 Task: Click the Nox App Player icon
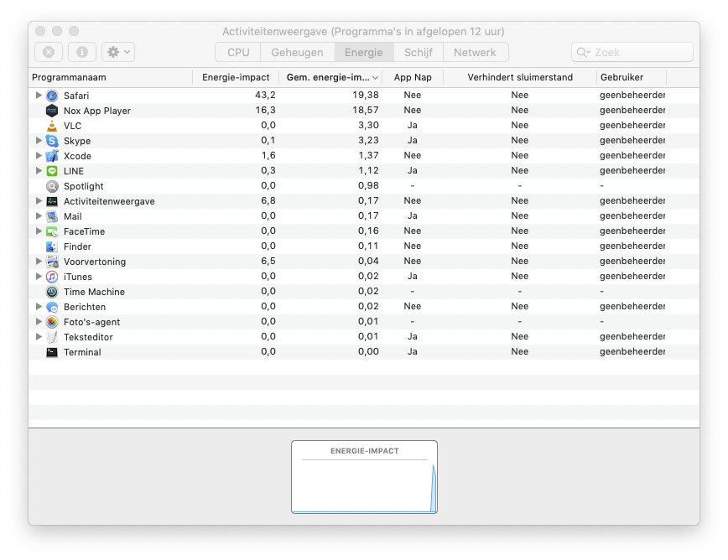(52, 111)
